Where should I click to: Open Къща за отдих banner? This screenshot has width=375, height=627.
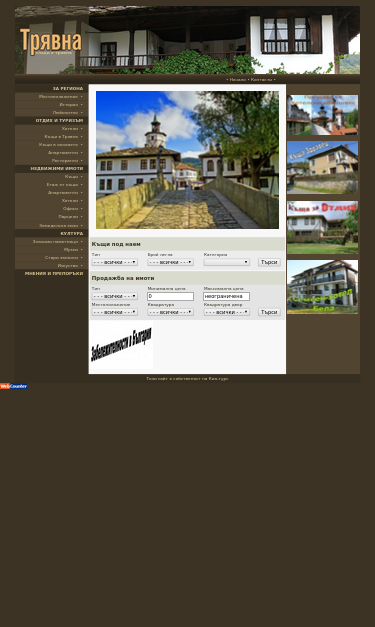pos(323,228)
